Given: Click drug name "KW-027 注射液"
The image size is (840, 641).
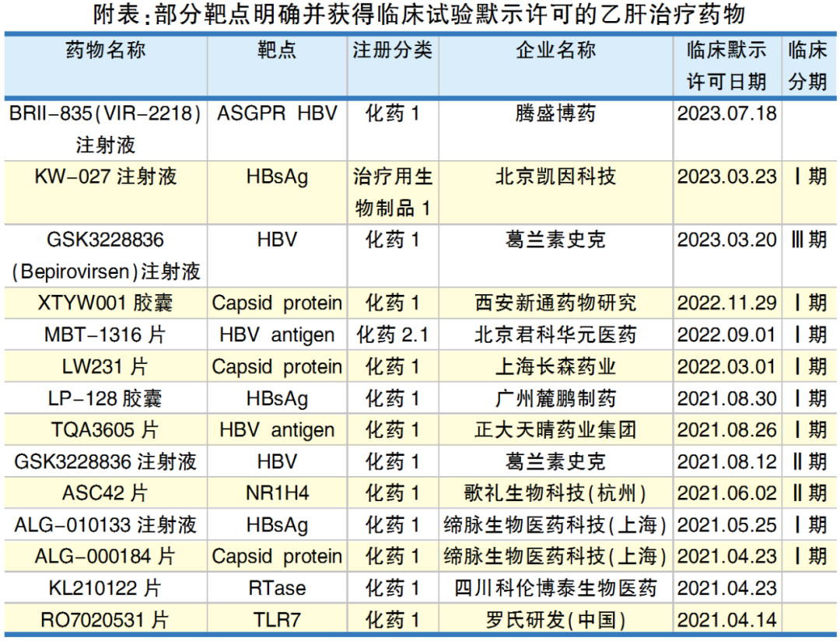Looking at the screenshot, I should [106, 177].
